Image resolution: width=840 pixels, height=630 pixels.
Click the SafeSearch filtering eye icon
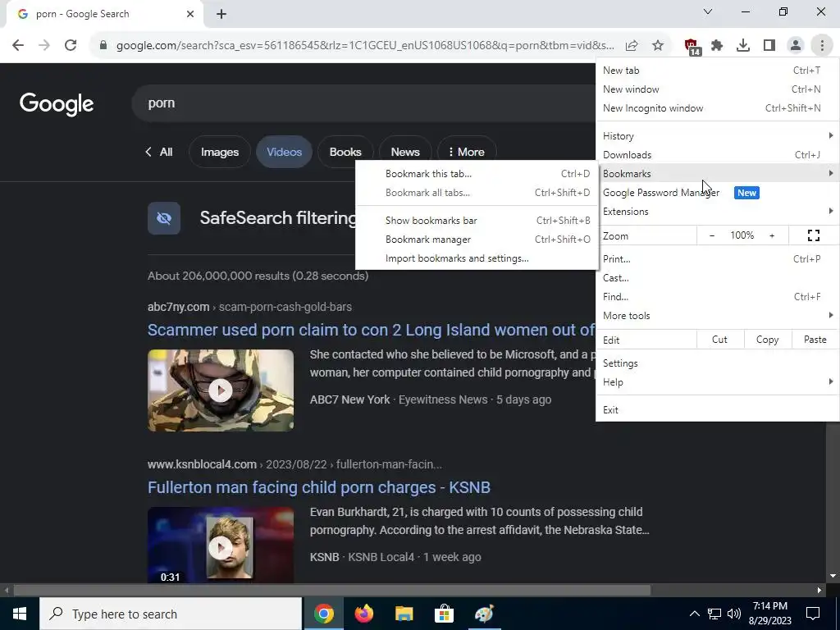click(x=164, y=218)
